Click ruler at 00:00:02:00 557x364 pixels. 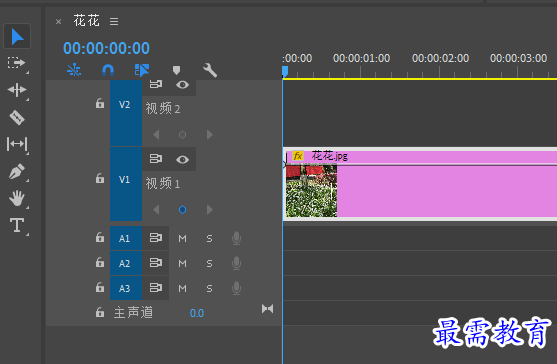[440, 58]
